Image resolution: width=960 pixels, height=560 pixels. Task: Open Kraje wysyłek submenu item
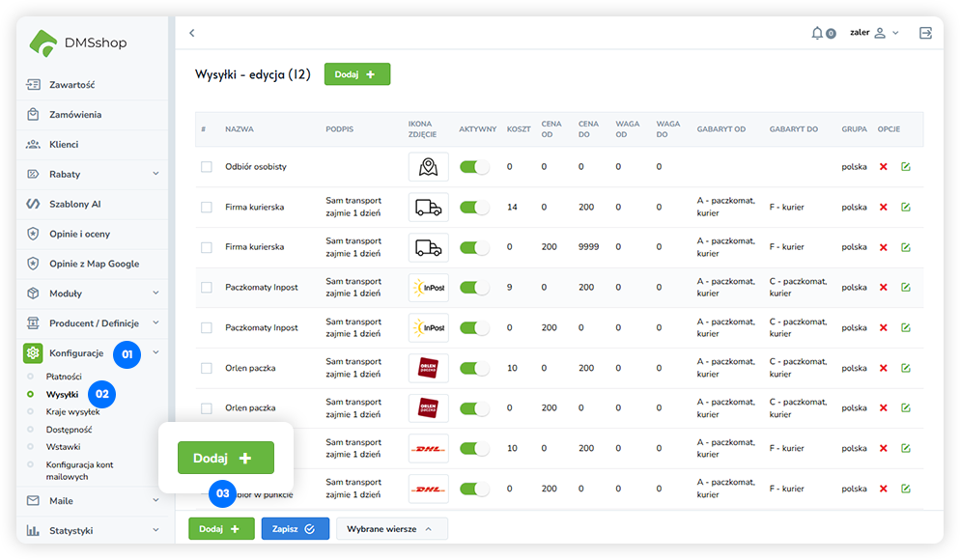point(72,412)
